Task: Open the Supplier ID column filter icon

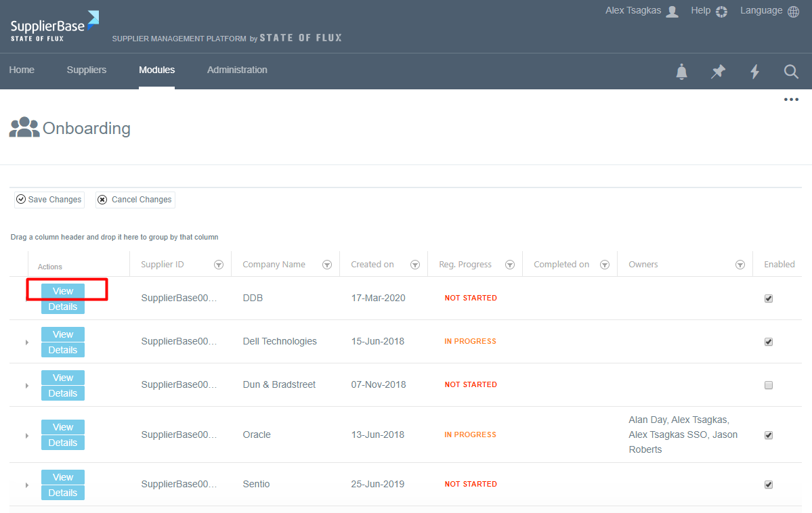Action: click(219, 265)
